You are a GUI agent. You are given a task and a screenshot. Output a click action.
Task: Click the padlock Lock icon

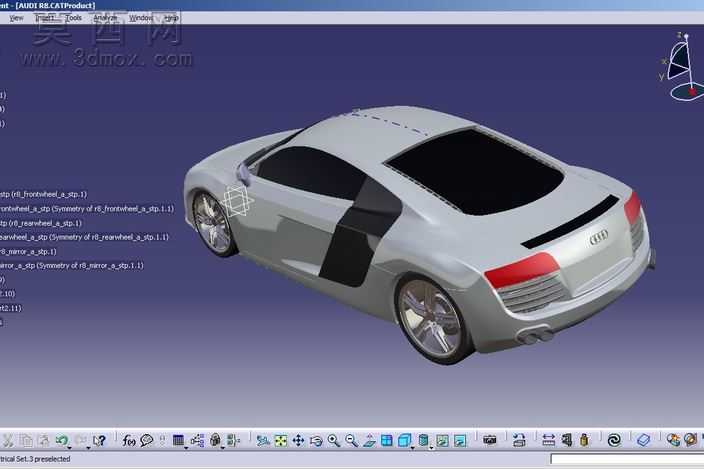pos(215,440)
